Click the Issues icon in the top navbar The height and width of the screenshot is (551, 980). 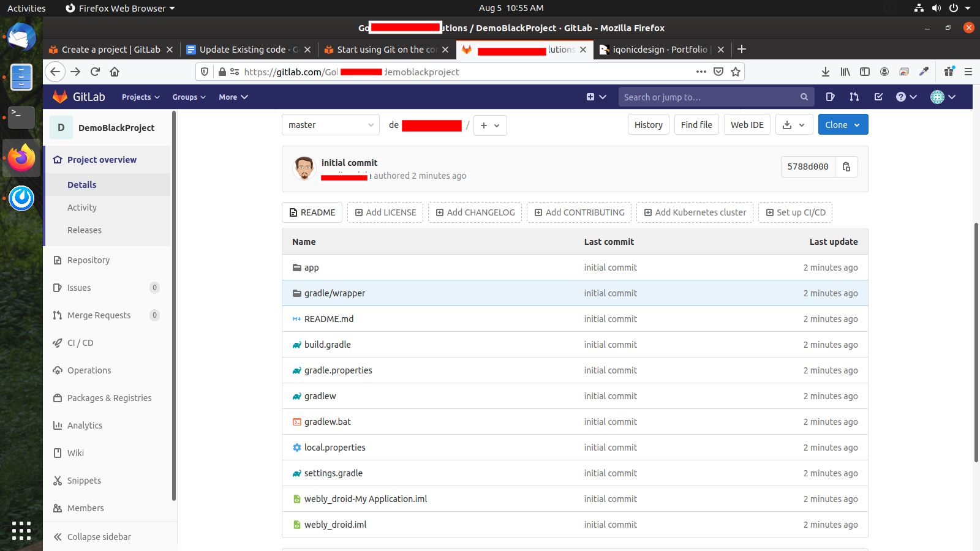(x=830, y=97)
